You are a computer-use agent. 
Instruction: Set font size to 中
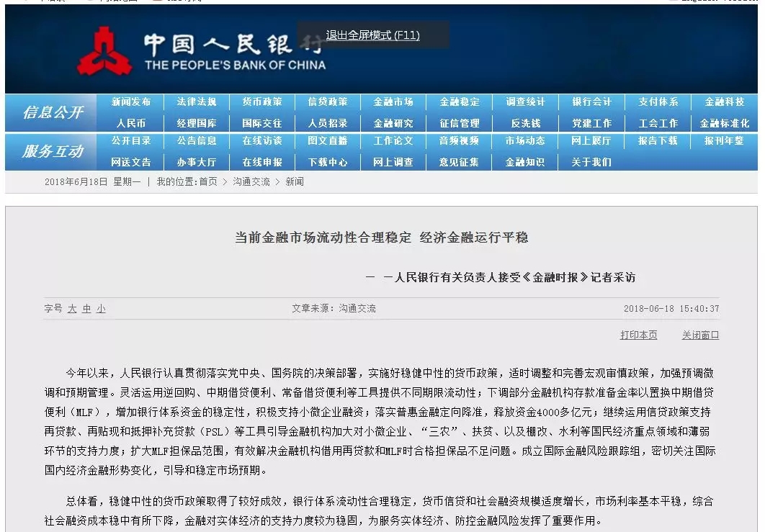[87, 309]
